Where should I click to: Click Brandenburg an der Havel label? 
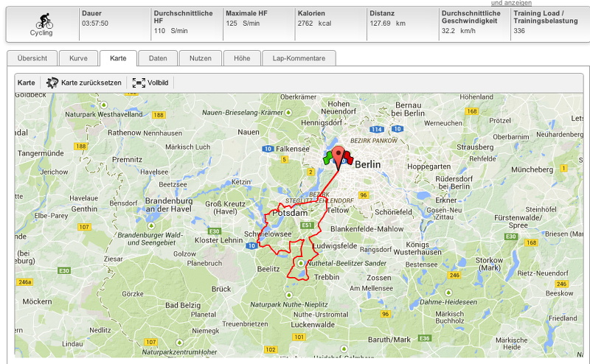pyautogui.click(x=169, y=205)
